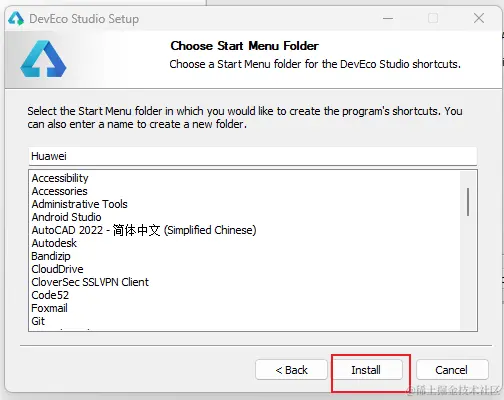Close the setup window
Viewport: 504px width, 400px height.
(479, 18)
